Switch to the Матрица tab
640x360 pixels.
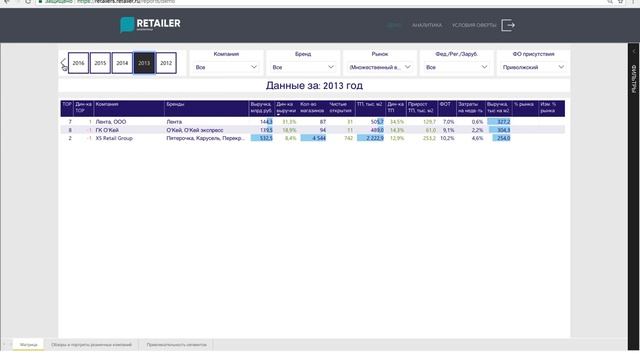29,345
